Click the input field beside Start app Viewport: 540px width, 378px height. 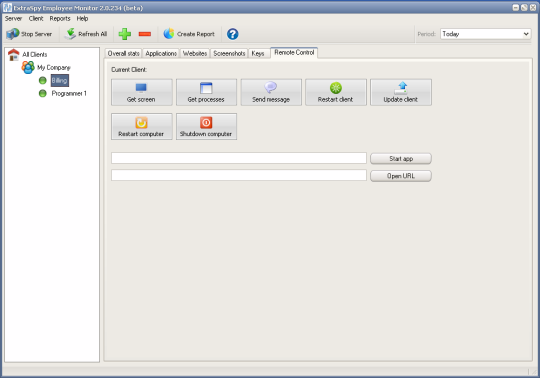click(239, 158)
